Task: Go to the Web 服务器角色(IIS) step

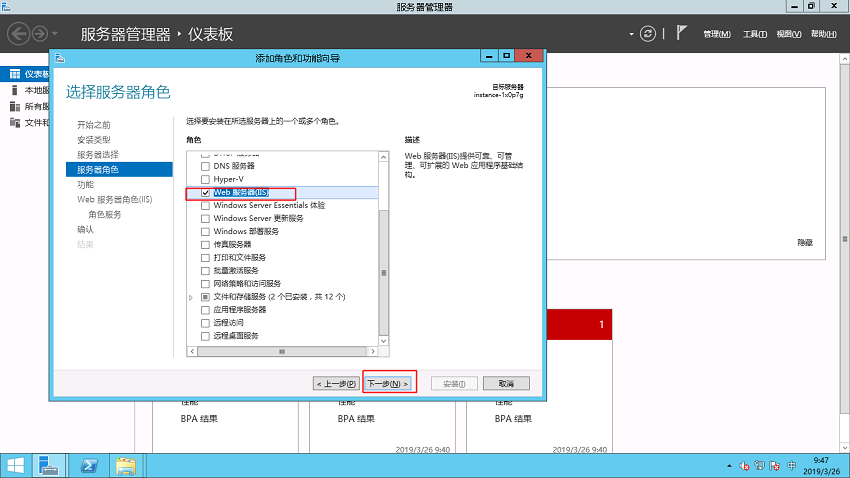Action: click(114, 199)
